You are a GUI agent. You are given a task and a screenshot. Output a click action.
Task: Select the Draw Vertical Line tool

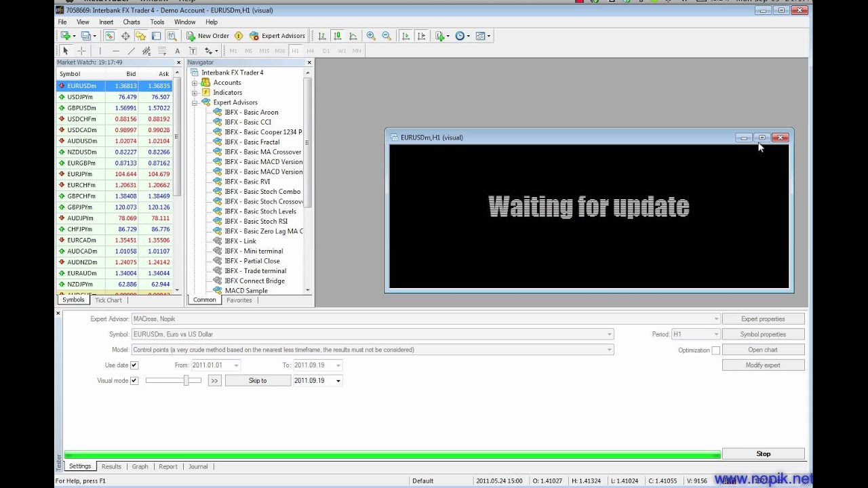pos(100,51)
